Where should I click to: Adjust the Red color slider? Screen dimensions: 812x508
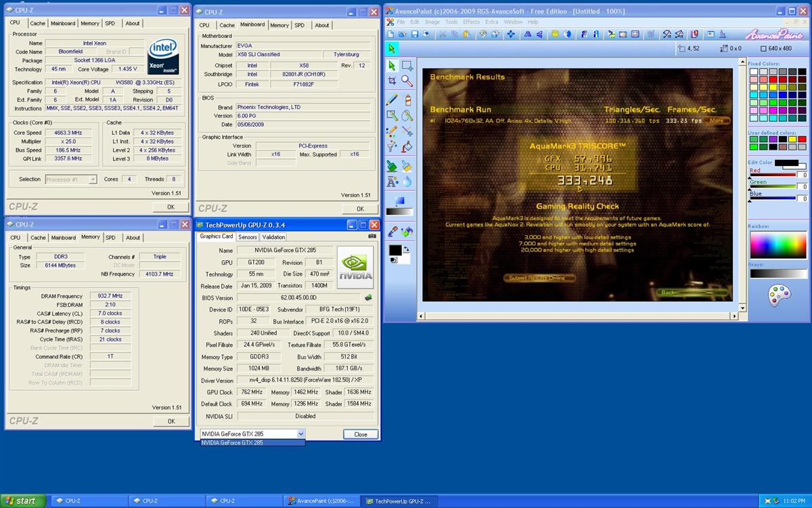coord(772,175)
